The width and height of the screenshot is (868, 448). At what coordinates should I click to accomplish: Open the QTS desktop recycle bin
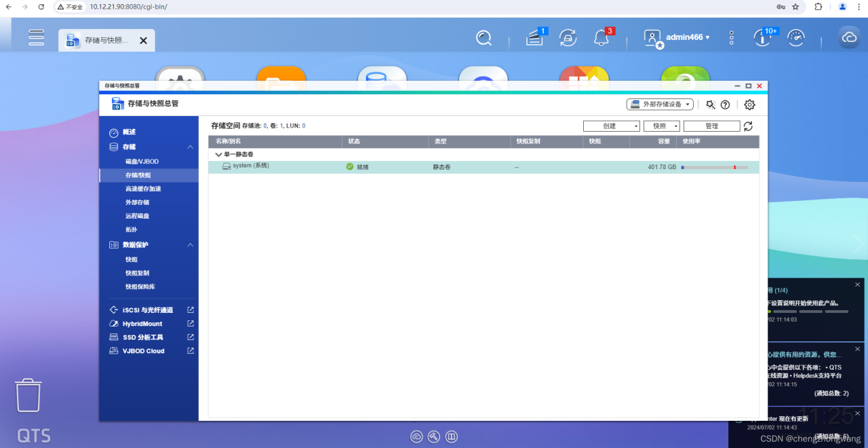(x=28, y=395)
